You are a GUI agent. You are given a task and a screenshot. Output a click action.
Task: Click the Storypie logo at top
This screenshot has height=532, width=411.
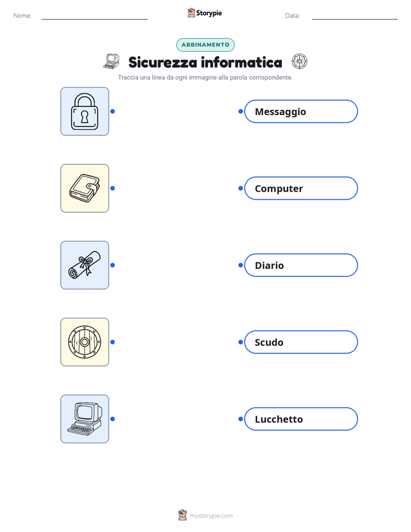click(x=204, y=13)
